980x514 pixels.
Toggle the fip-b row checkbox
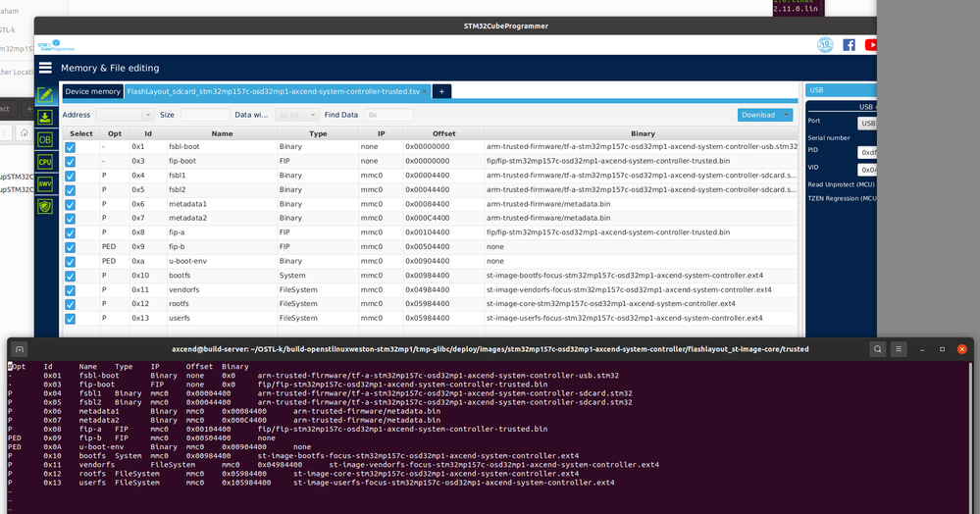(70, 247)
